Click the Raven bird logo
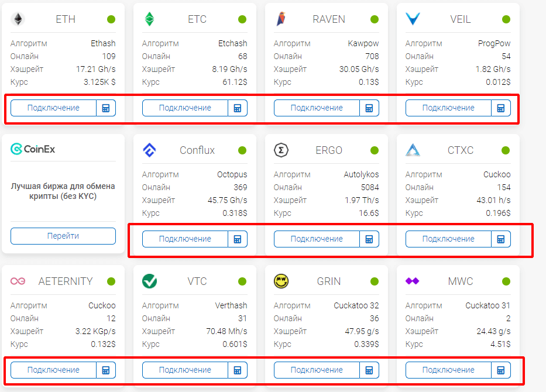Screen dimensions: 546x392 coord(281,19)
